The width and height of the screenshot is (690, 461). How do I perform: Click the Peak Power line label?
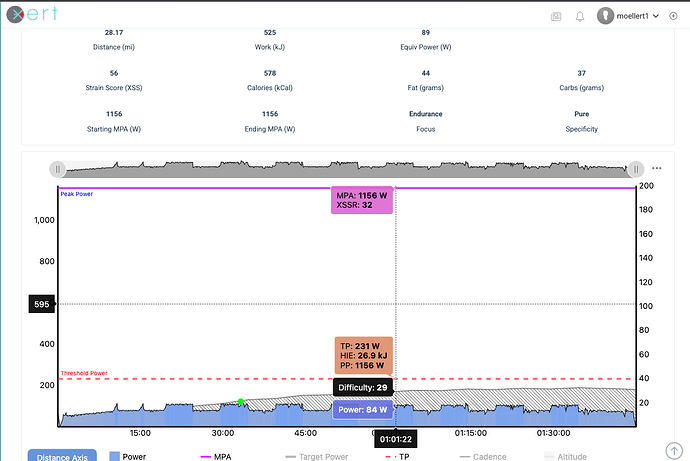tap(77, 194)
